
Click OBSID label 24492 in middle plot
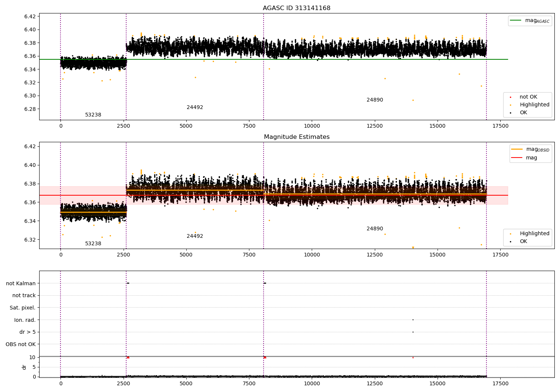coord(195,236)
